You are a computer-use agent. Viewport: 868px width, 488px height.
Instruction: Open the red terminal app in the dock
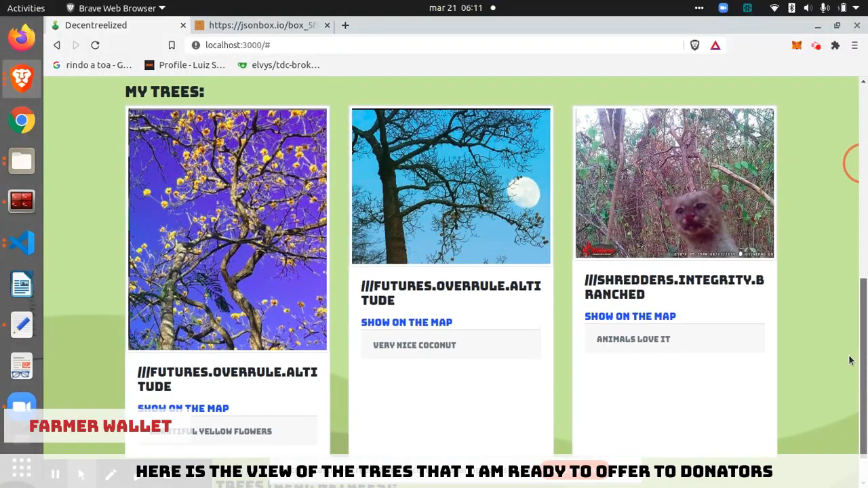pyautogui.click(x=22, y=201)
